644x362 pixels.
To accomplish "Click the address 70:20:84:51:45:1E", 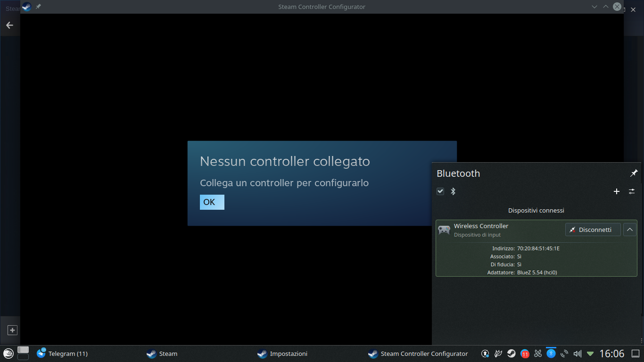I will click(x=538, y=248).
